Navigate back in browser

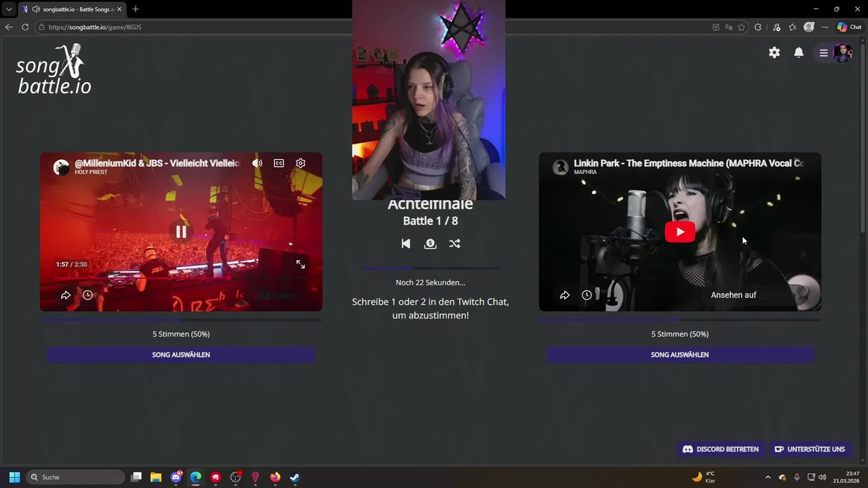point(9,27)
